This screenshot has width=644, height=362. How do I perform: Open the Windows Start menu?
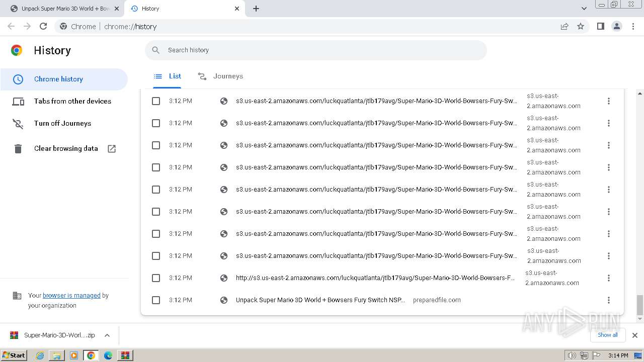pos(14,355)
